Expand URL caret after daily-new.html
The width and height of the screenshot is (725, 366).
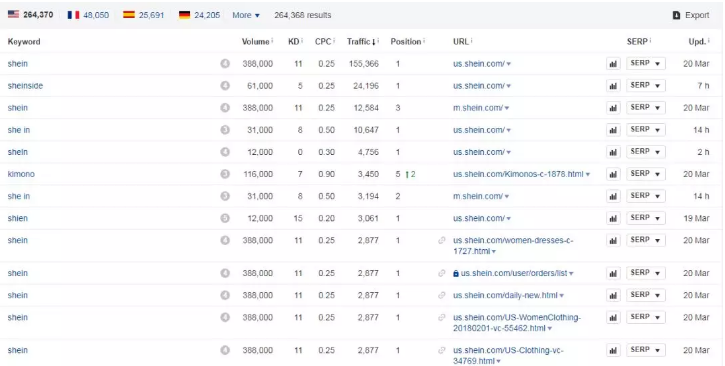coord(562,296)
